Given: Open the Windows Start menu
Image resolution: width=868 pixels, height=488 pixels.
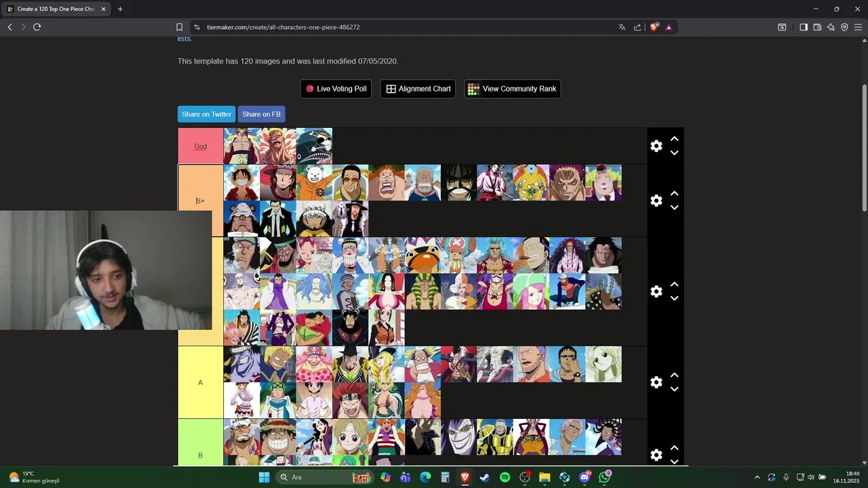Looking at the screenshot, I should coord(264,477).
